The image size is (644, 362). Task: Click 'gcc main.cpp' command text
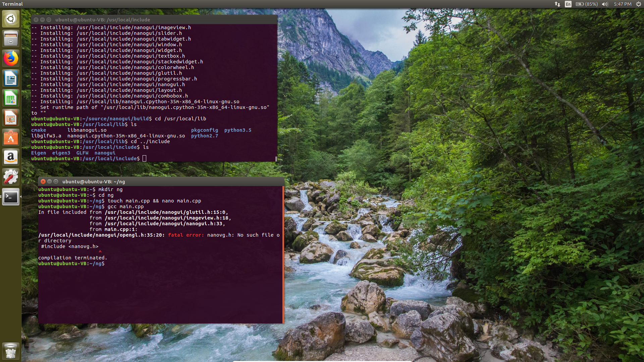[125, 206]
